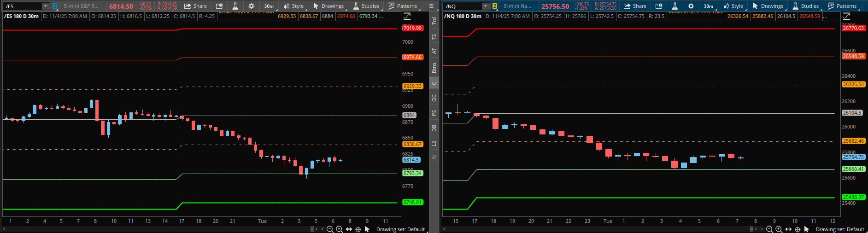Click left scroll arrow under /ES chart
Screen dimensions: 868x233
pyautogui.click(x=4, y=229)
